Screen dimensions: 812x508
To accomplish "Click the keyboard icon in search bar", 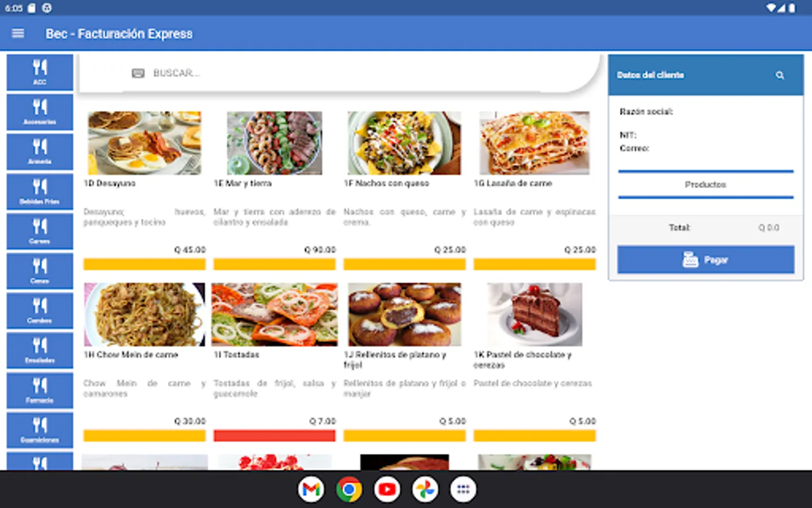I will point(138,73).
